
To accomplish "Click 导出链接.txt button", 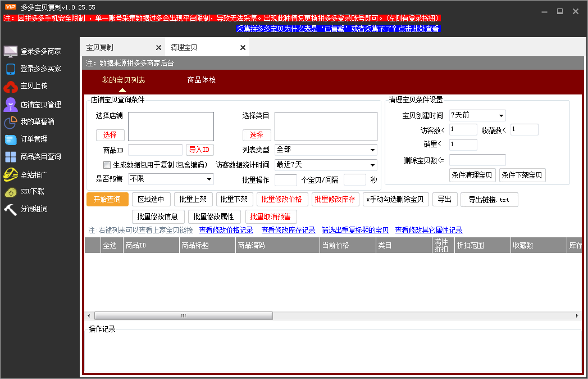I will 489,200.
